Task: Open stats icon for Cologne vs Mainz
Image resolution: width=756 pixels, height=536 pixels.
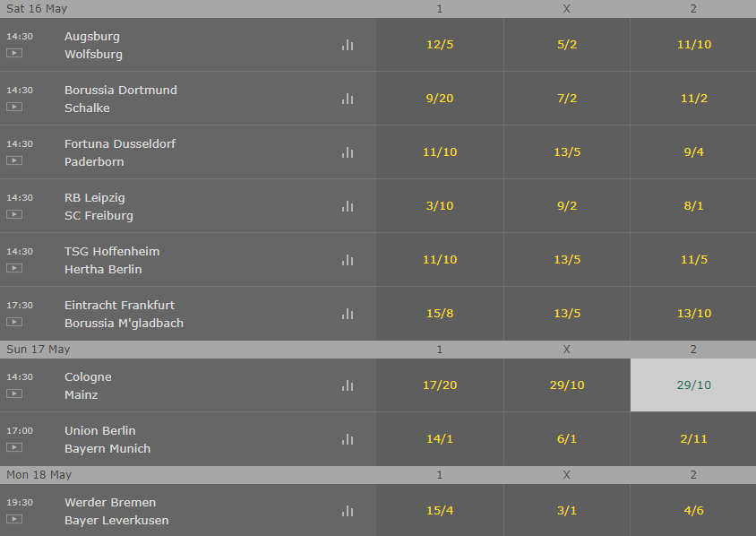Action: pos(348,385)
